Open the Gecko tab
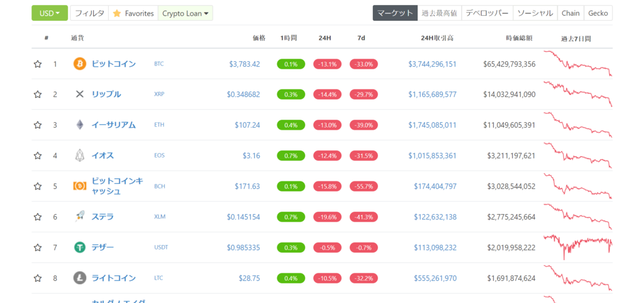 point(598,13)
